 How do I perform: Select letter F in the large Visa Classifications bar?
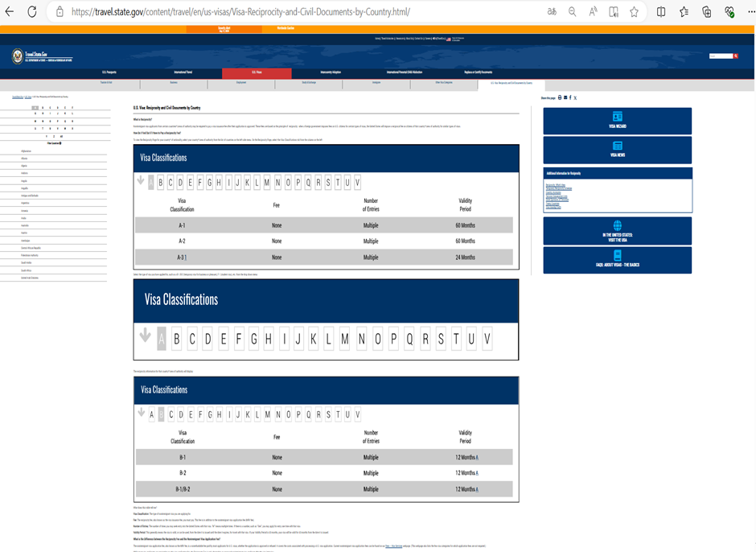[239, 340]
